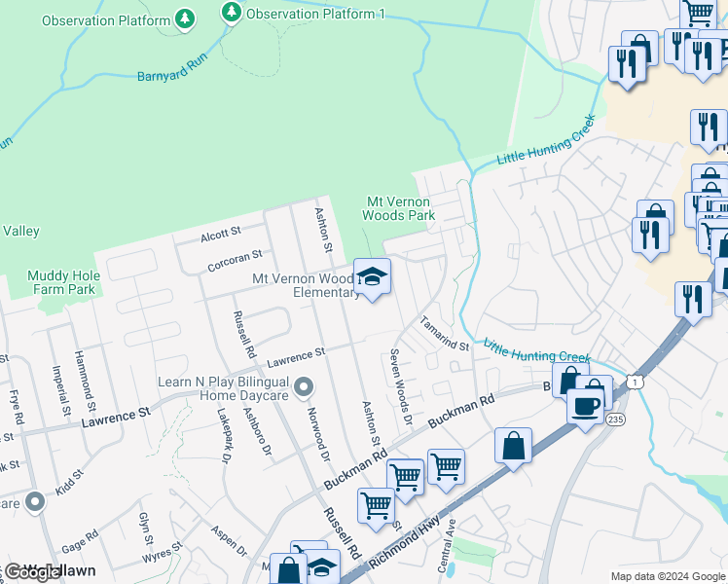
Task: Click the Gage Rd label
Action: pos(80,542)
